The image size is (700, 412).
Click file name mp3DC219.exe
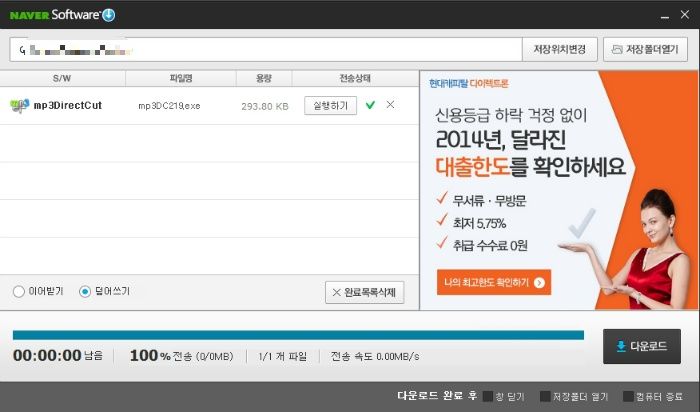click(169, 106)
